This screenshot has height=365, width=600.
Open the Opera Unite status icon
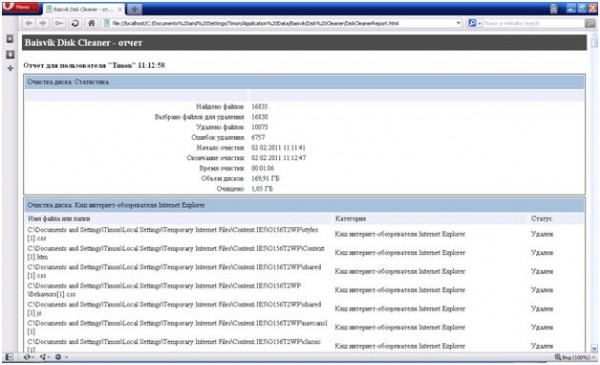[x=44, y=357]
